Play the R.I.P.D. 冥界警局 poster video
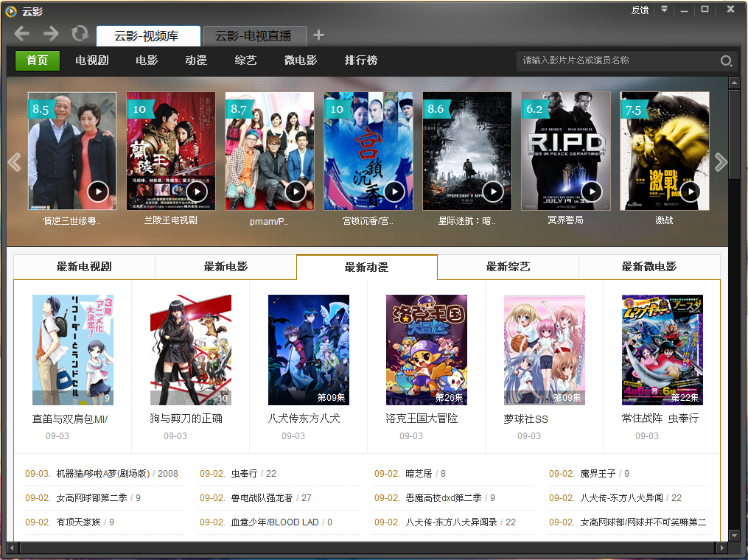The width and height of the screenshot is (748, 560). pyautogui.click(x=592, y=192)
